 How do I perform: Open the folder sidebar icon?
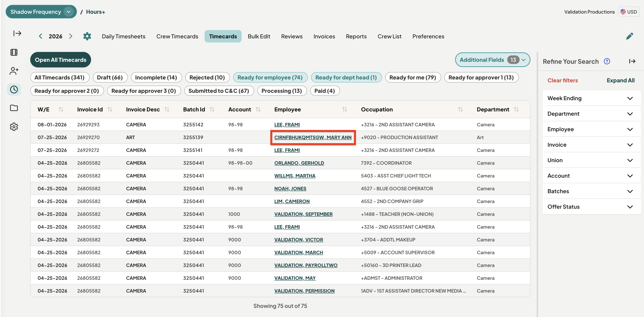pyautogui.click(x=14, y=108)
